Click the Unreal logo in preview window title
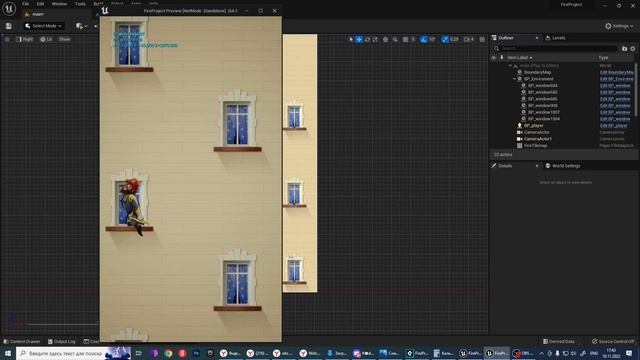Viewport: 640px width, 360px height. tap(105, 11)
